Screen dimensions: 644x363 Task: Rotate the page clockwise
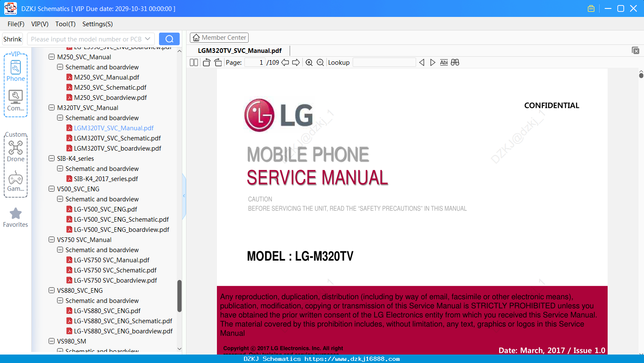[x=218, y=63]
